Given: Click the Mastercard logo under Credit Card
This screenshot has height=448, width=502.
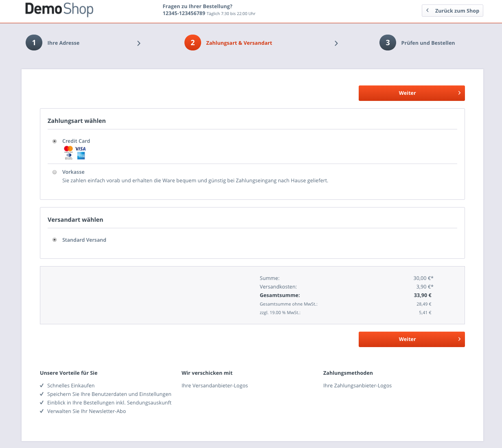Looking at the screenshot, I should pos(68,149).
